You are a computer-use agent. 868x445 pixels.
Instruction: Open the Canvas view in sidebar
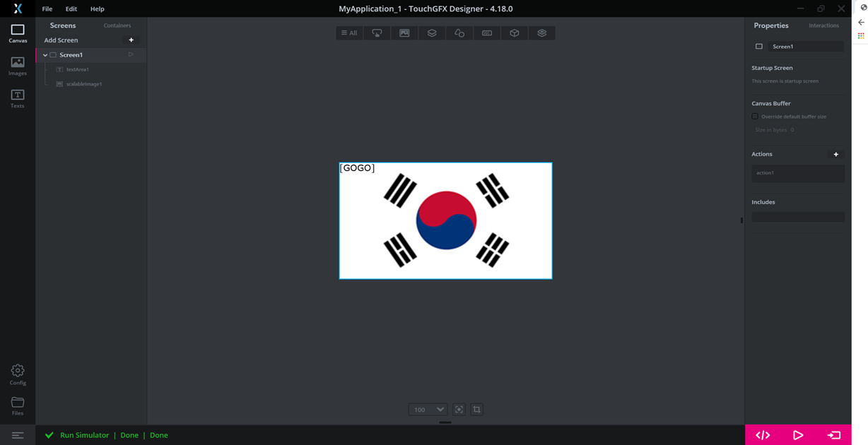coord(18,33)
